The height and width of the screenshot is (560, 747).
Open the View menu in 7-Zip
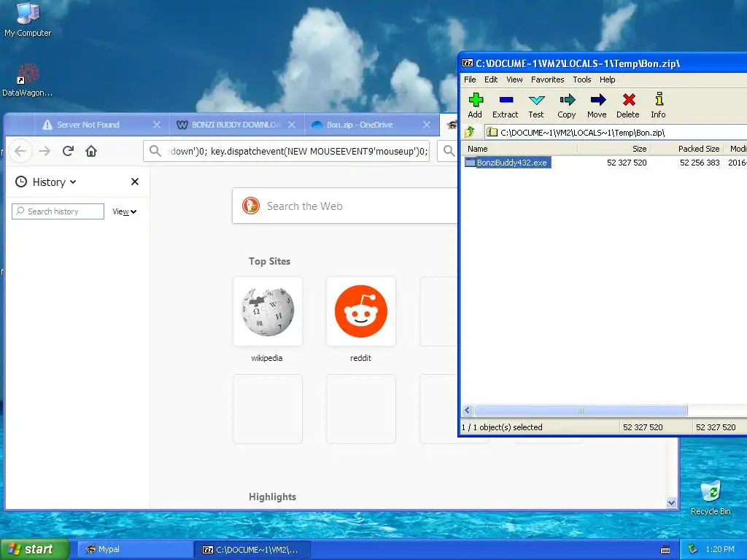click(514, 79)
